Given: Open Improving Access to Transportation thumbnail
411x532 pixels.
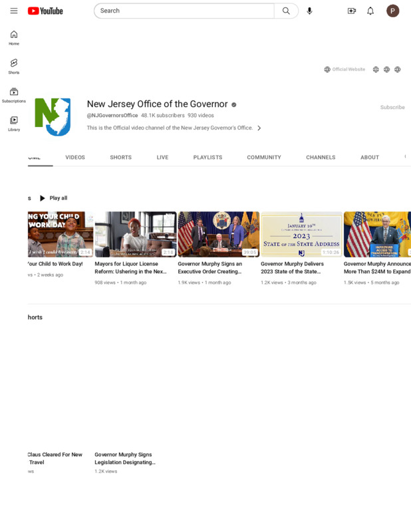Looking at the screenshot, I should pyautogui.click(x=377, y=234).
